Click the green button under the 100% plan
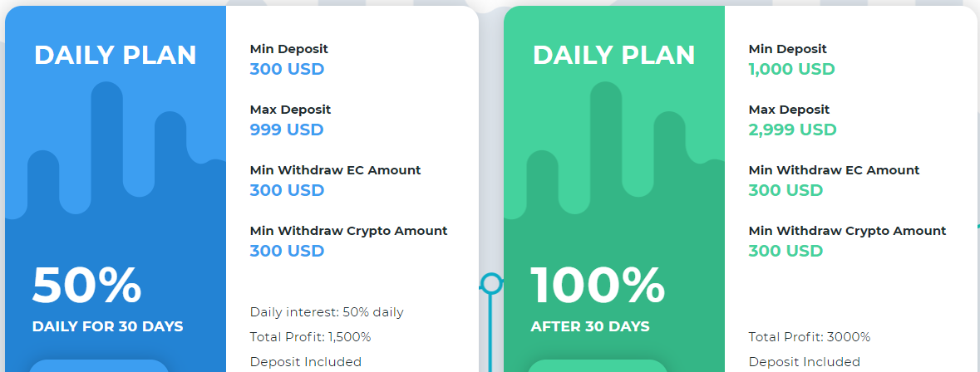This screenshot has height=372, width=980. pyautogui.click(x=598, y=365)
